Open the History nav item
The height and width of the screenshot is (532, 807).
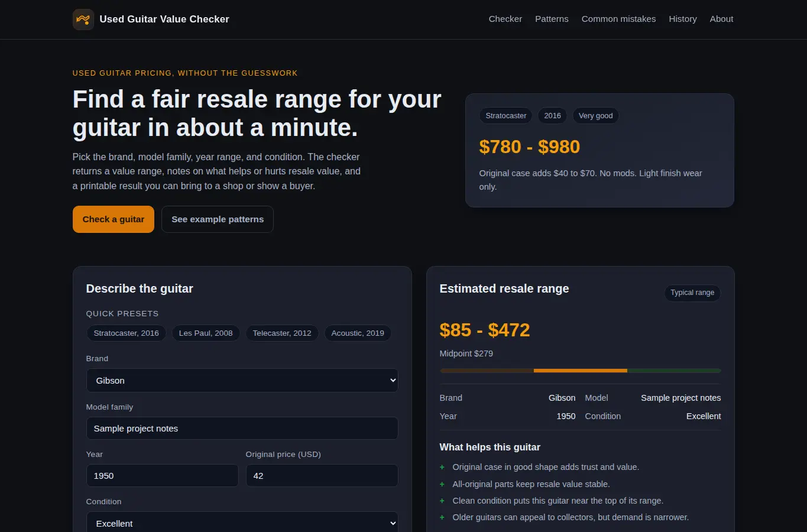coord(683,19)
